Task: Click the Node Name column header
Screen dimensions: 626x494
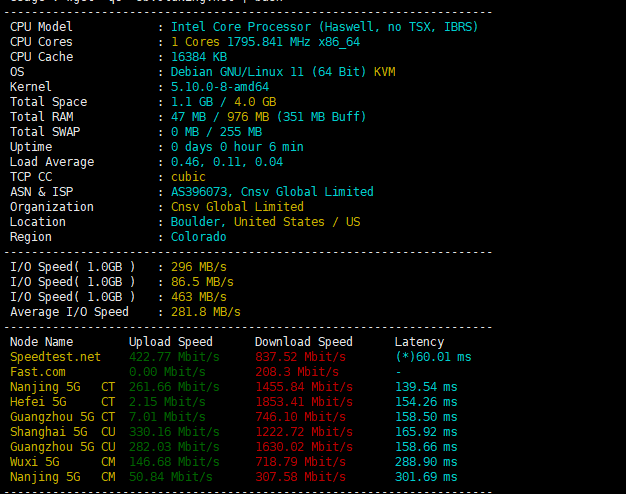Action: point(42,342)
